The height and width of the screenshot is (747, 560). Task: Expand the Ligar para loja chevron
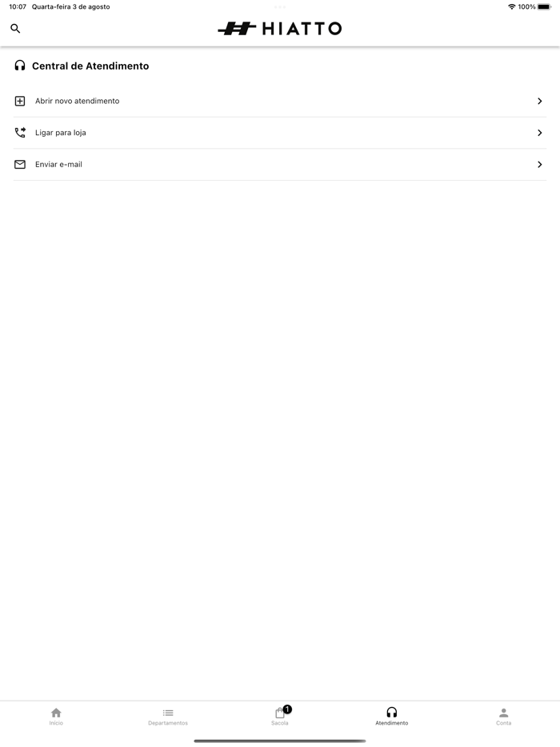coord(540,133)
